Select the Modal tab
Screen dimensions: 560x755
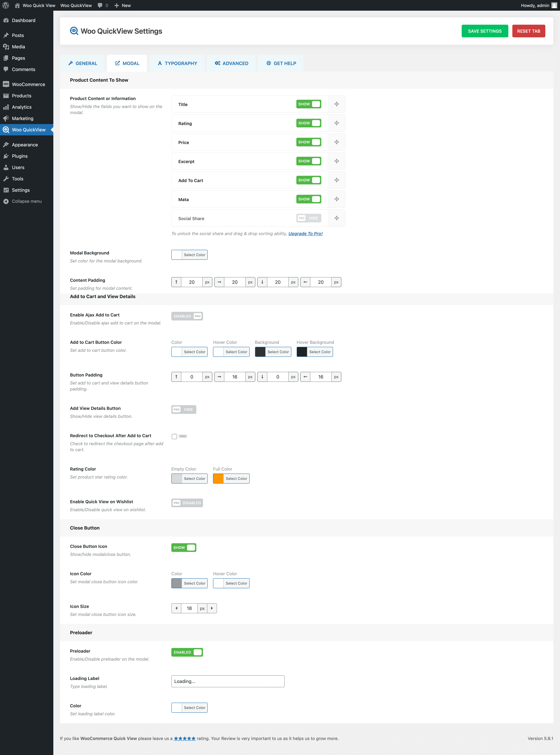pos(127,63)
